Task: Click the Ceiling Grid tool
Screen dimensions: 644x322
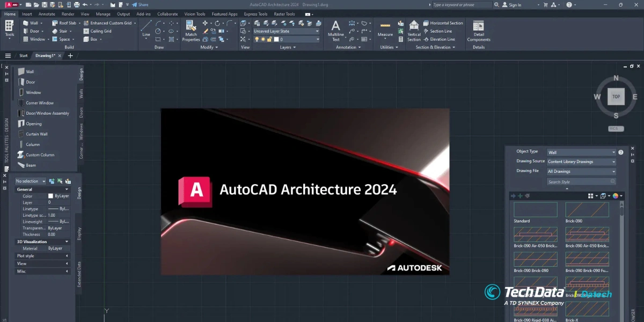Action: click(x=97, y=31)
